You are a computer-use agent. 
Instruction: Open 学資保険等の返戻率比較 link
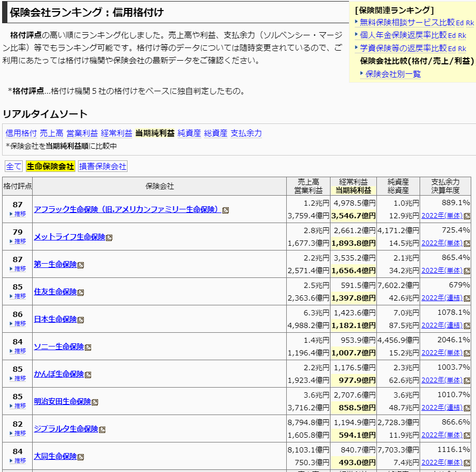tap(403, 49)
